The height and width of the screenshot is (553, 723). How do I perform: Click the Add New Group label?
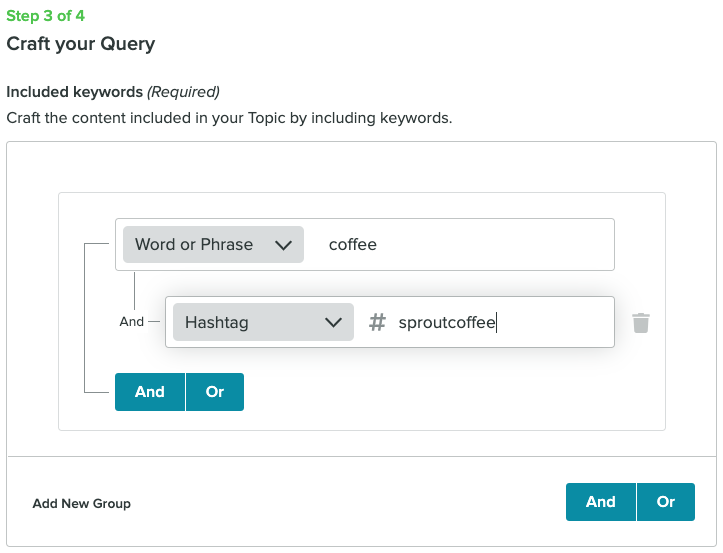(x=82, y=503)
